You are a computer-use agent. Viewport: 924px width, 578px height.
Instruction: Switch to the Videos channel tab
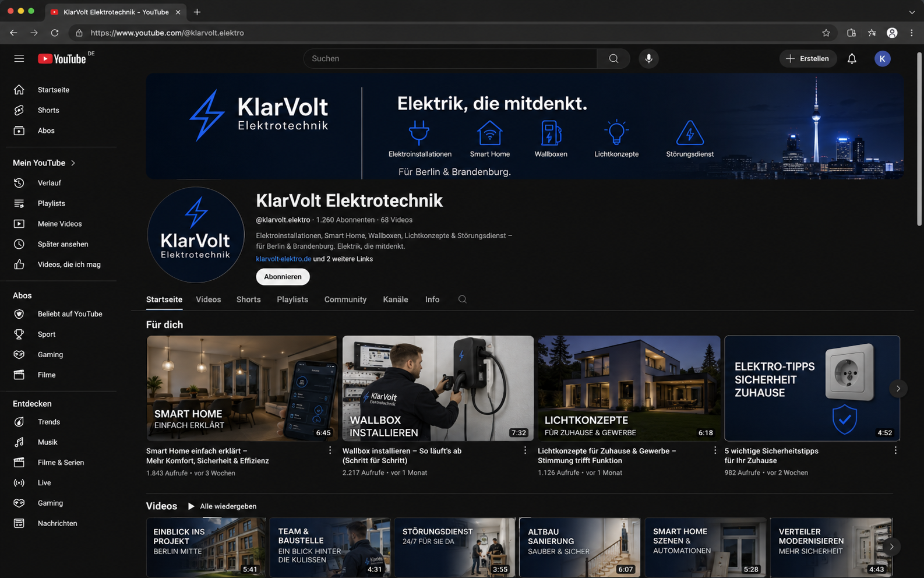208,299
